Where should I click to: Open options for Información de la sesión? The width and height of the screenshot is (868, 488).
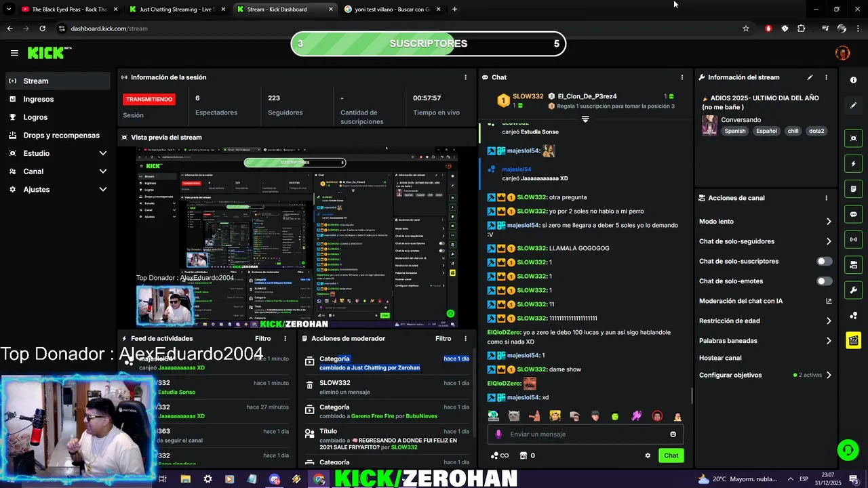click(x=465, y=77)
